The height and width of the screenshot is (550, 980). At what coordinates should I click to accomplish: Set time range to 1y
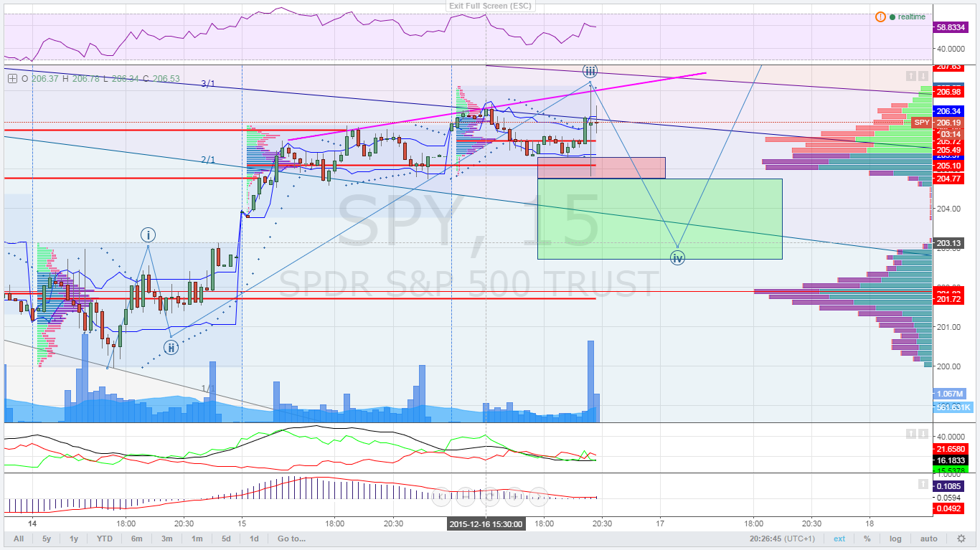click(x=74, y=539)
